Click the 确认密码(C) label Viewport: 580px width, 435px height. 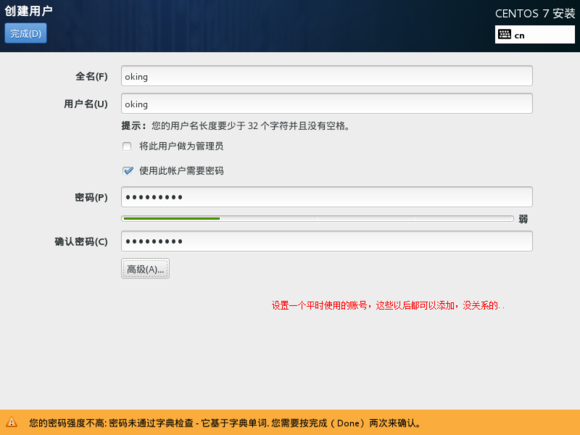[81, 242]
